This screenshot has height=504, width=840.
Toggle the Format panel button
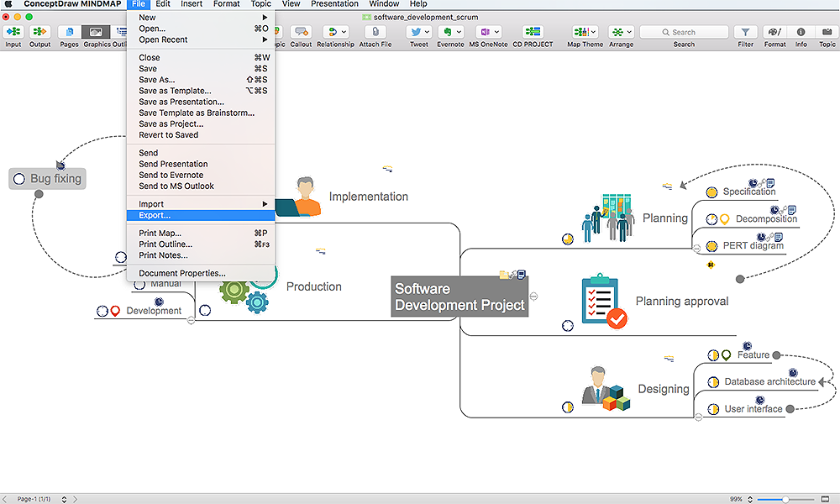pos(774,32)
